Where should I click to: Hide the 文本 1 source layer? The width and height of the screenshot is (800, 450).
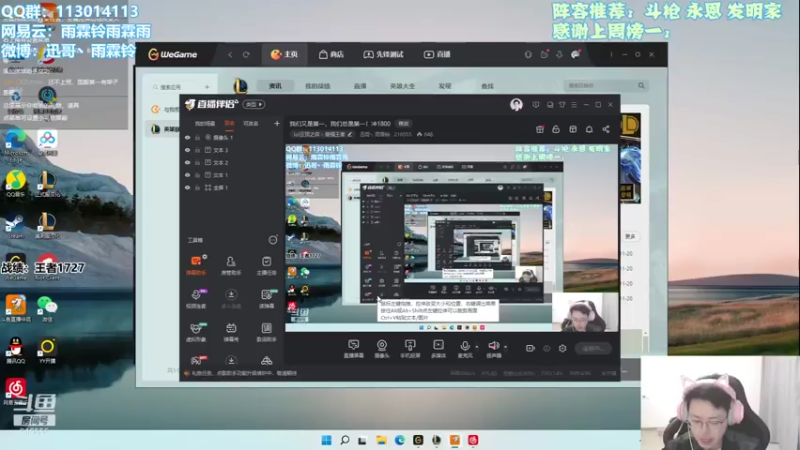pyautogui.click(x=187, y=175)
